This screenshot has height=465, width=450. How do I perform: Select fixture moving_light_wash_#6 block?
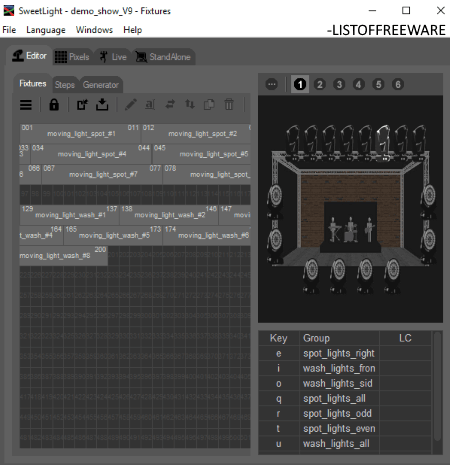coord(207,235)
